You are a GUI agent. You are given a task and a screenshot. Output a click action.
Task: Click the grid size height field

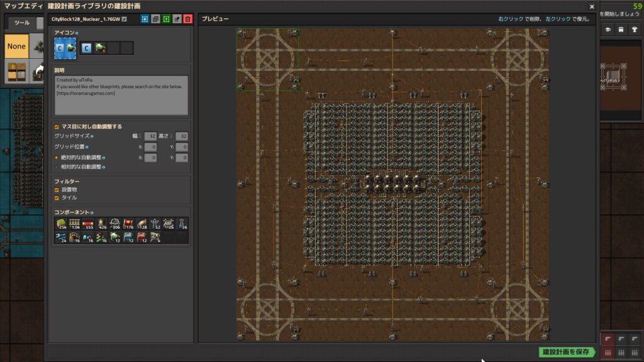click(182, 136)
